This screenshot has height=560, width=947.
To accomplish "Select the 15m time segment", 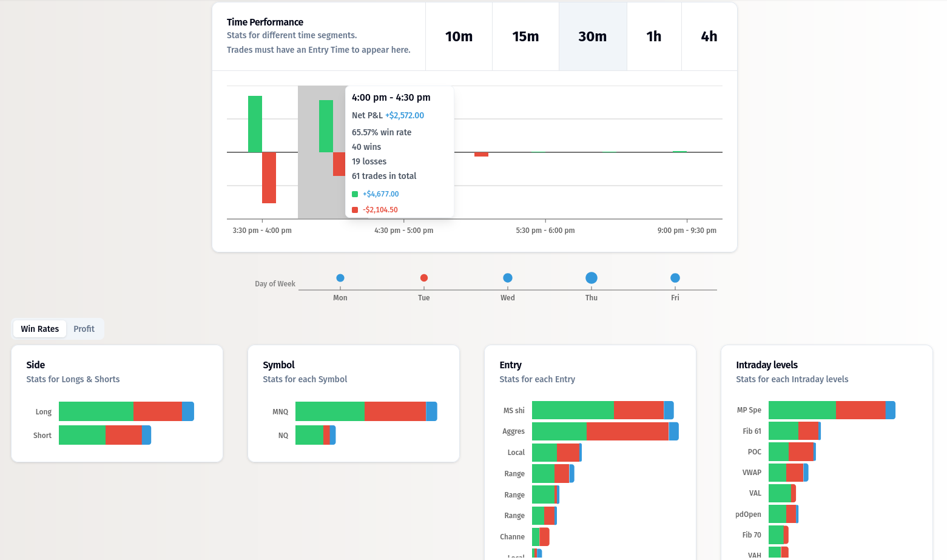I will pos(525,36).
